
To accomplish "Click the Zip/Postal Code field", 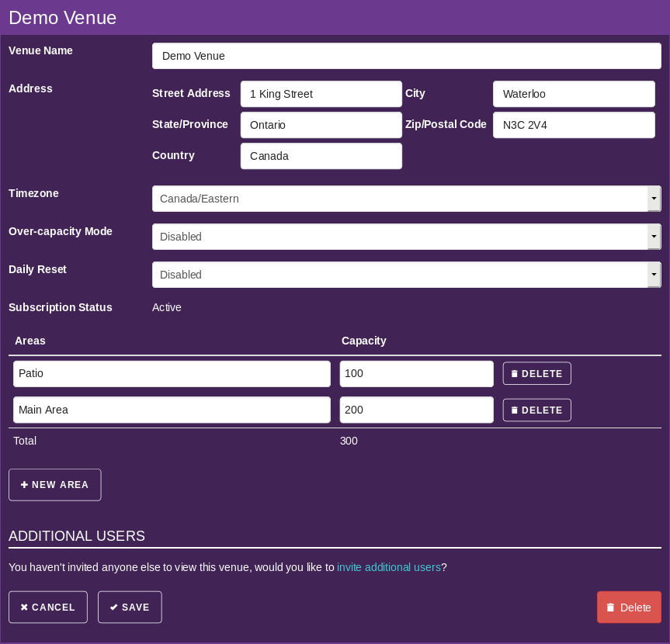I will pos(573,125).
